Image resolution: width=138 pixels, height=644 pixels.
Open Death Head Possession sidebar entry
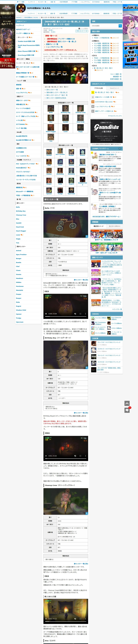(29, 46)
